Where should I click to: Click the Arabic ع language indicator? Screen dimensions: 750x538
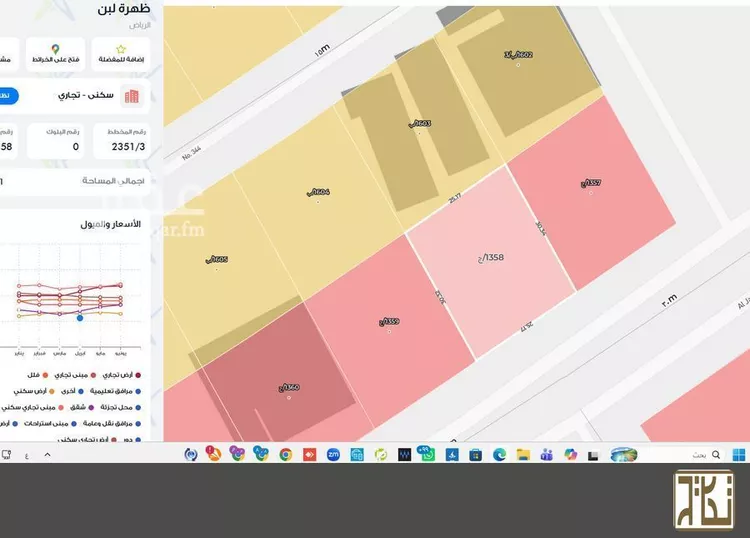pyautogui.click(x=27, y=456)
